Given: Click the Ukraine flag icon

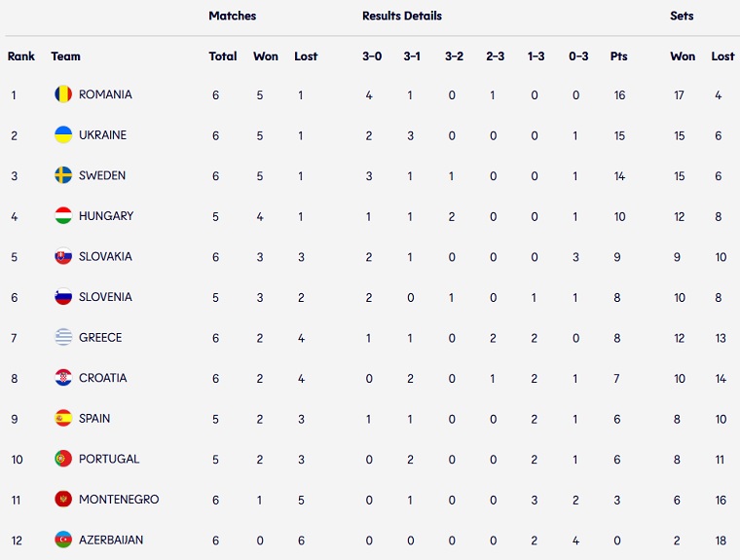Looking at the screenshot, I should 63,135.
